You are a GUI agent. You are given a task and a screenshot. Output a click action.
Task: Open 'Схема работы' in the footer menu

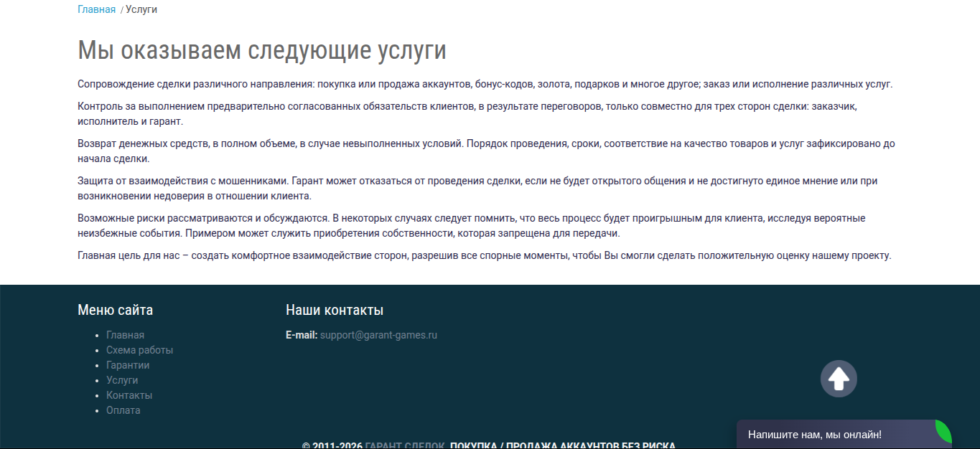click(x=139, y=350)
